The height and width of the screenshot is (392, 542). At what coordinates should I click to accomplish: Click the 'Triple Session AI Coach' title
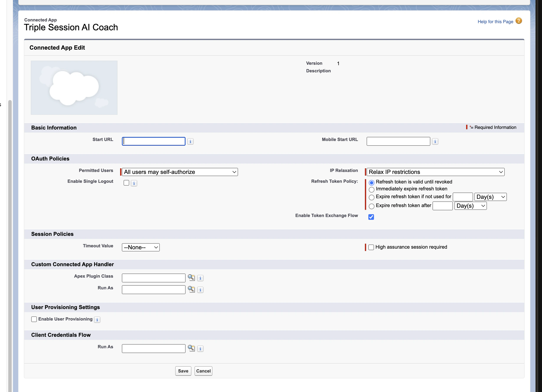point(71,28)
